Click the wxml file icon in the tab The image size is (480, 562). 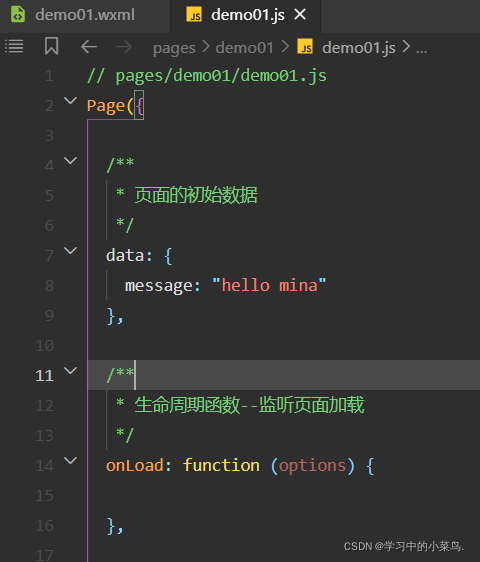[x=18, y=15]
